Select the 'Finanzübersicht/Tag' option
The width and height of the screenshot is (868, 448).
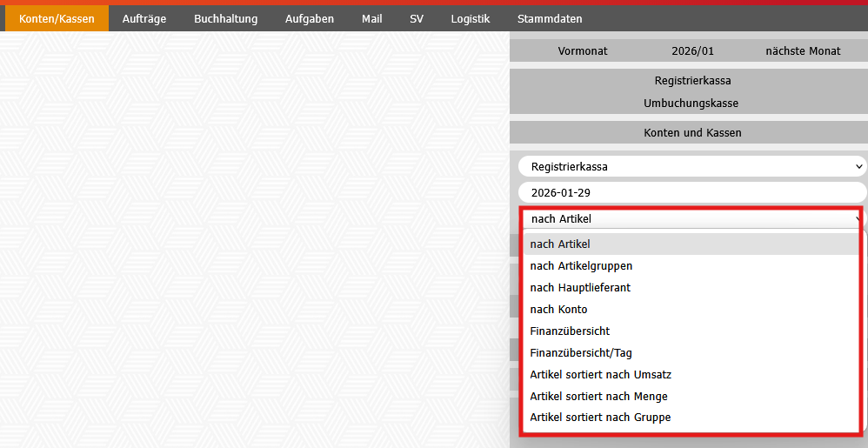(x=580, y=353)
